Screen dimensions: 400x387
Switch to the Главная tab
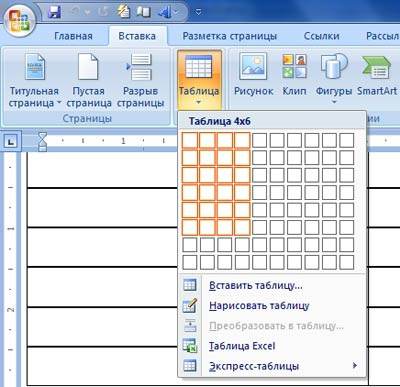pyautogui.click(x=73, y=36)
